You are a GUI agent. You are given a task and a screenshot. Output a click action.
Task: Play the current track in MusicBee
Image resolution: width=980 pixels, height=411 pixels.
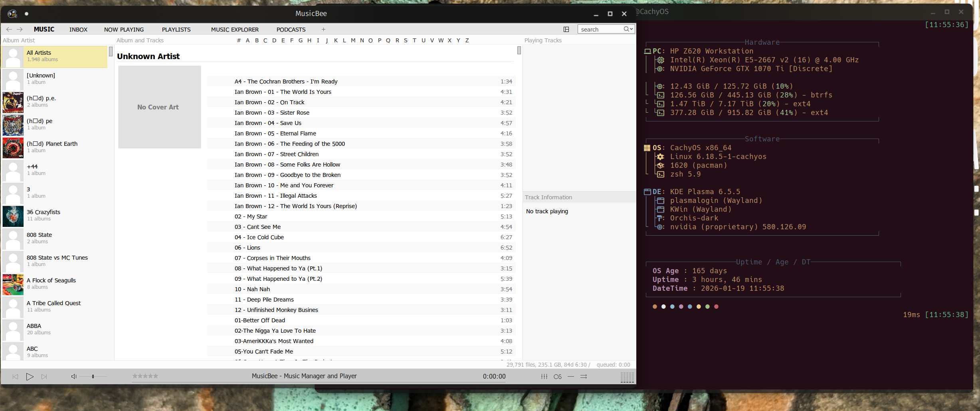(30, 377)
